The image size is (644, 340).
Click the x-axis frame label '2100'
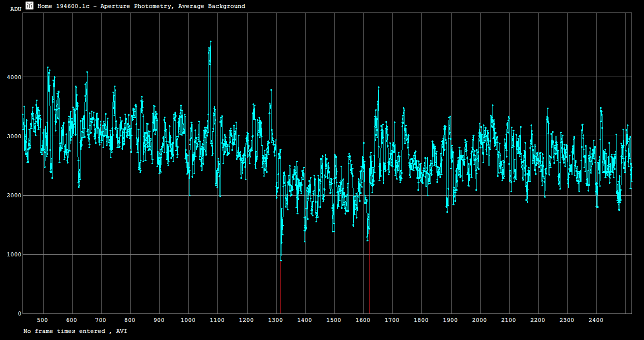pos(509,320)
